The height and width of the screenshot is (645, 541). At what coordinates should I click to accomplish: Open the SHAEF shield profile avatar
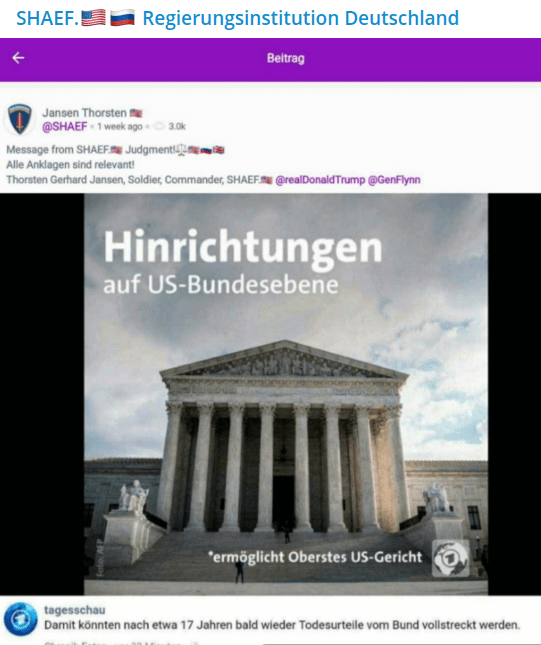[x=19, y=119]
